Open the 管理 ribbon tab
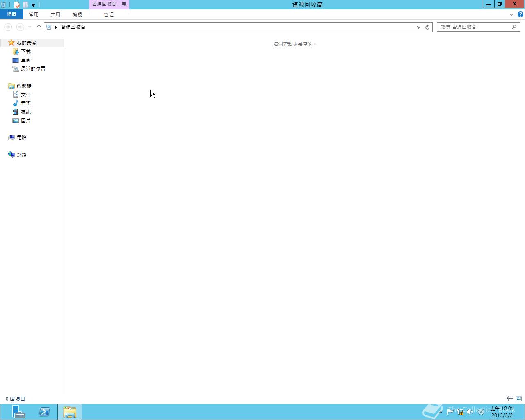 pyautogui.click(x=109, y=14)
